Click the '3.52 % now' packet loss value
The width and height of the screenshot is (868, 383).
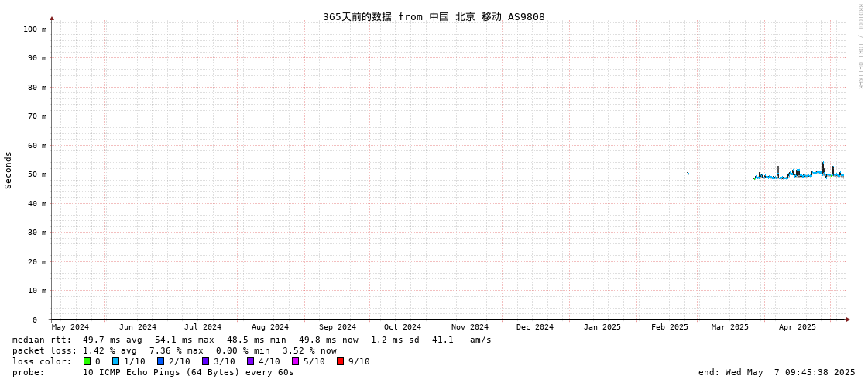pos(310,351)
